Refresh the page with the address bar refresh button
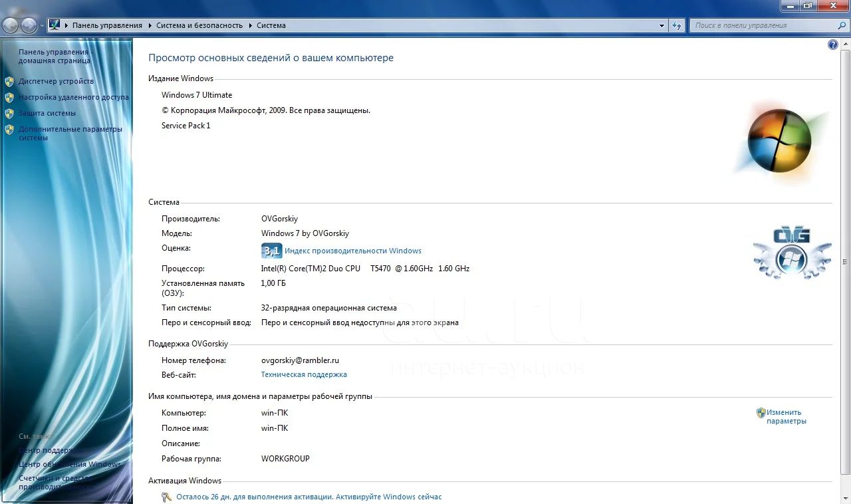Screen dimensions: 851x504 tap(677, 25)
